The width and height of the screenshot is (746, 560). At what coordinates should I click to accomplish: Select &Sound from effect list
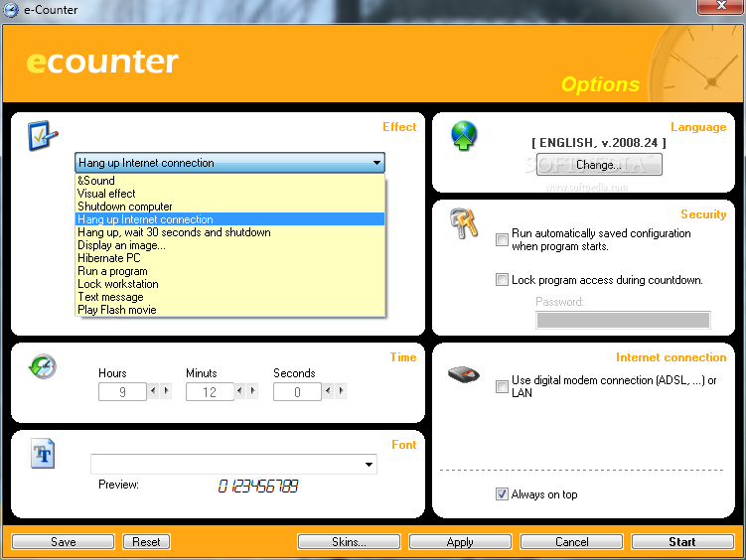coord(230,181)
